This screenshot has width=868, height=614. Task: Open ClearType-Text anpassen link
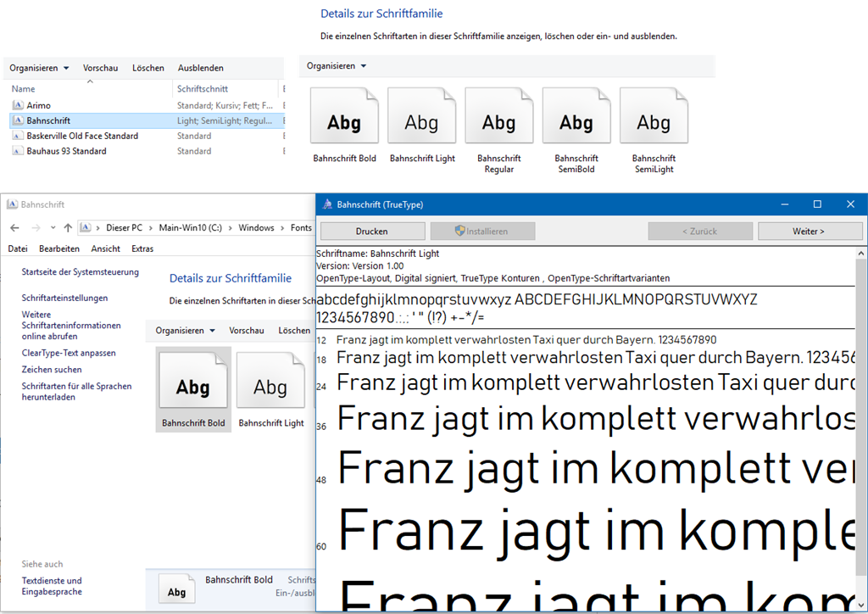pyautogui.click(x=69, y=353)
